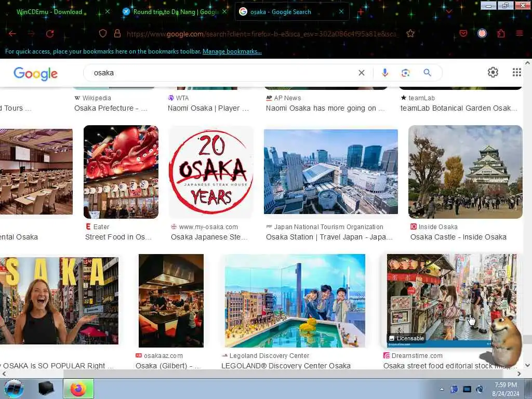This screenshot has height=399, width=532.
Task: Open Osaka (Gilbert) caption link
Action: (x=168, y=366)
